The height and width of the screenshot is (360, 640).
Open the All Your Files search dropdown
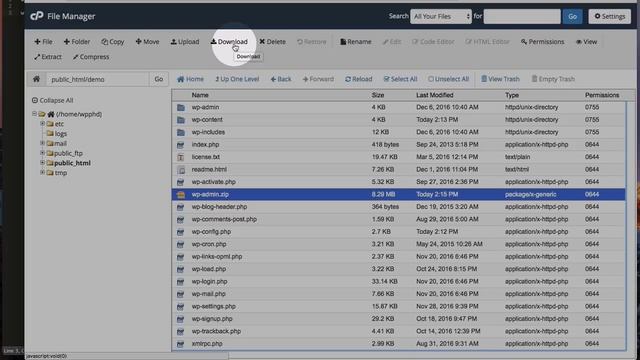coord(441,16)
